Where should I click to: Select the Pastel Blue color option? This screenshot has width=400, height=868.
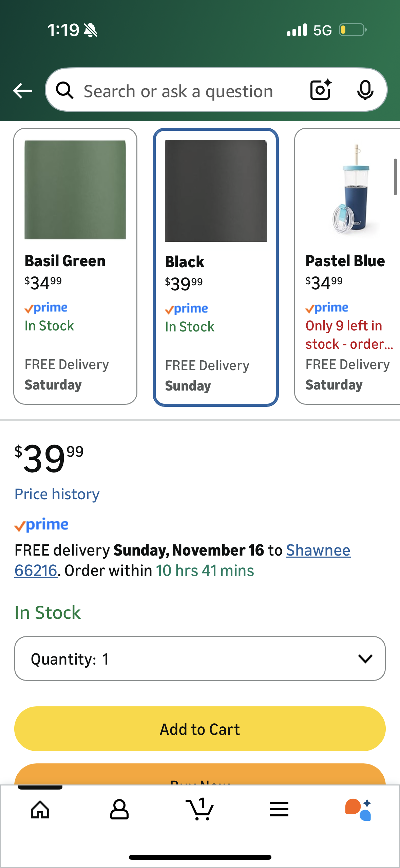347,266
